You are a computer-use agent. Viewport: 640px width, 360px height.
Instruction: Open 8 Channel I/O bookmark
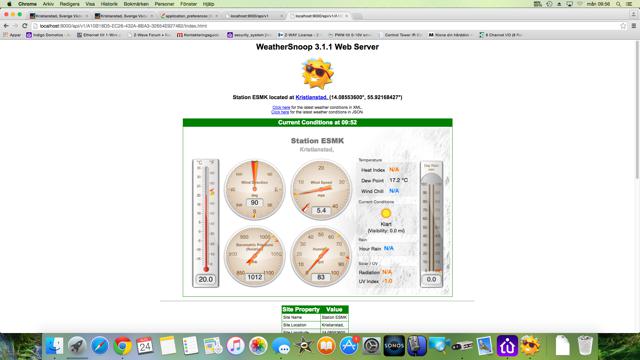coord(501,35)
